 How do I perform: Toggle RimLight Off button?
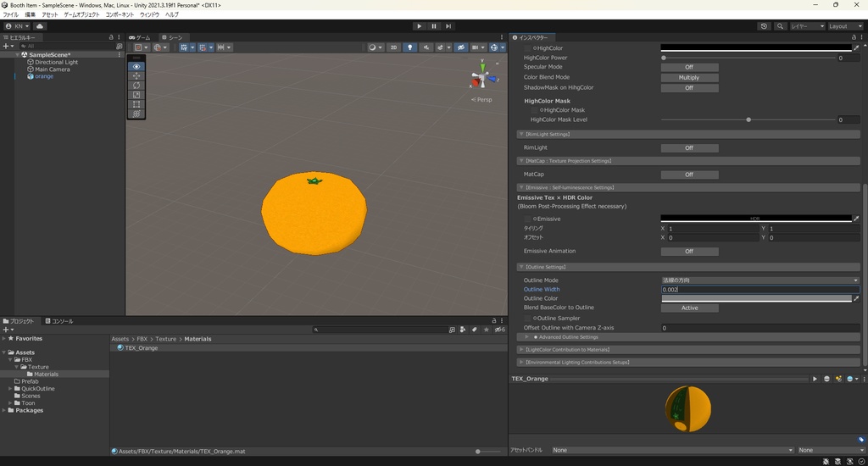pos(689,147)
